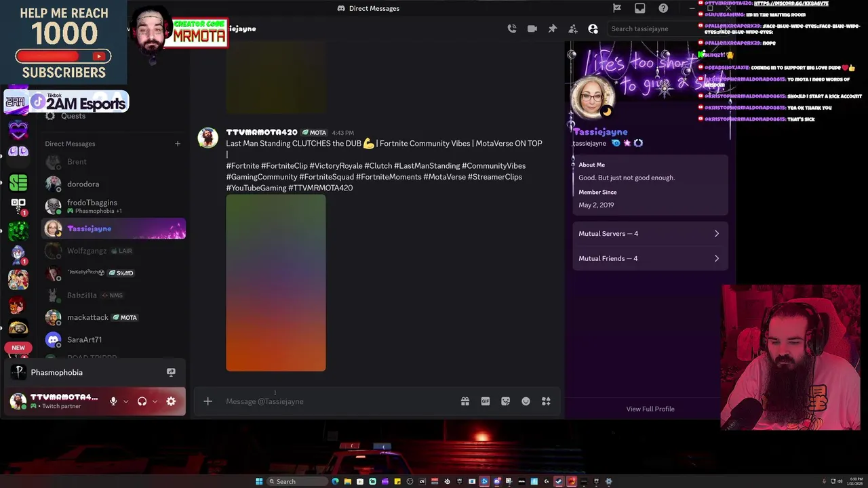Open own TTVMRMOTA4 user account panel
868x488 pixels.
click(54, 401)
